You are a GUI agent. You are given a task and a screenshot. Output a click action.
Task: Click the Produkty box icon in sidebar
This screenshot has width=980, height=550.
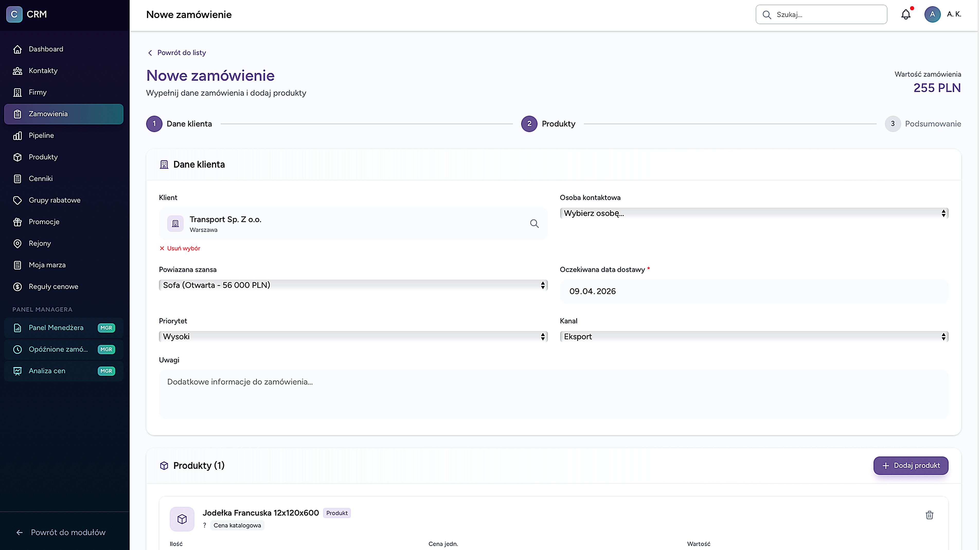[17, 157]
